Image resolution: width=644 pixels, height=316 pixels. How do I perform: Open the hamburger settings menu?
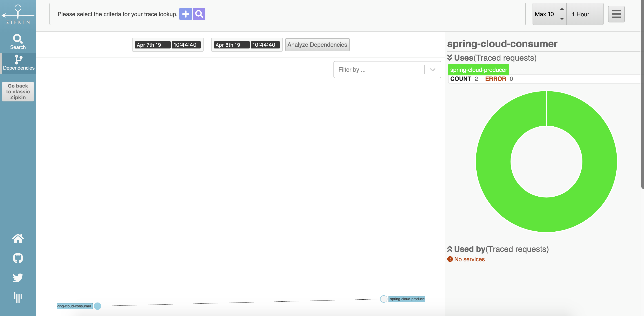pos(616,14)
